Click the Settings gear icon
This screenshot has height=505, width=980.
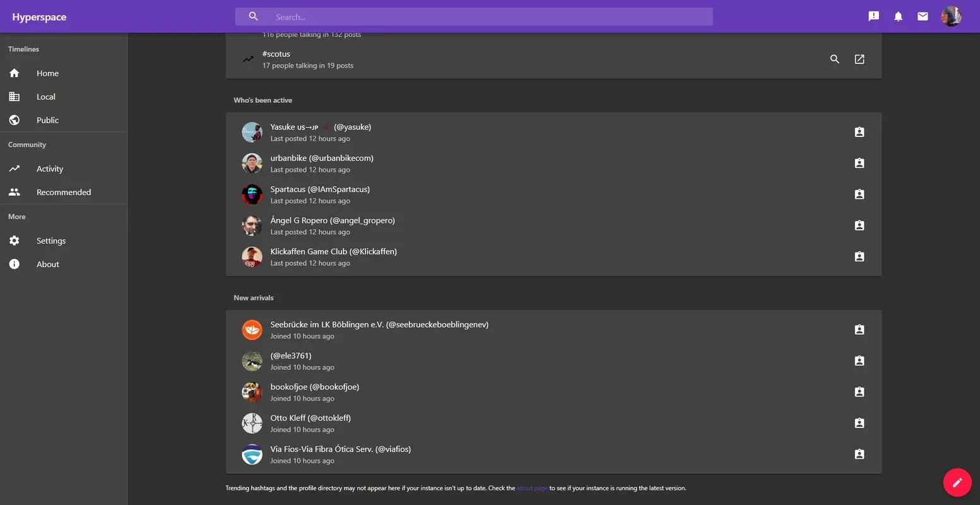[x=15, y=241]
